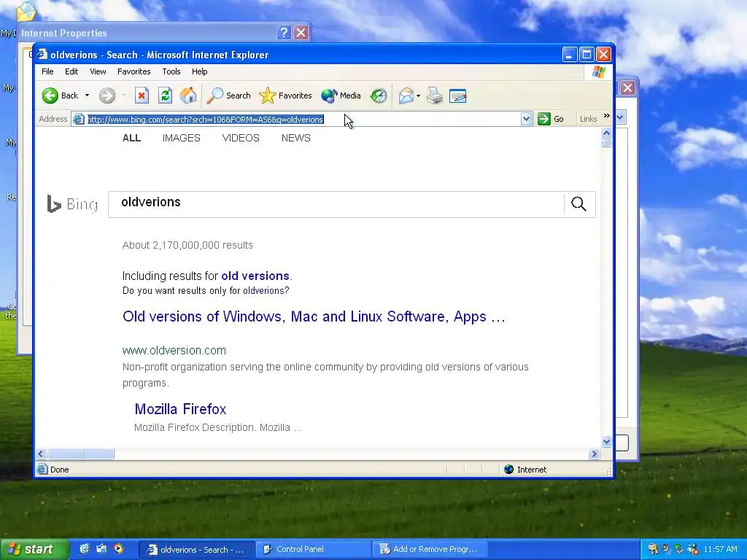Switch to Add or Remove Programs taskbar button
747x560 pixels.
tap(430, 549)
